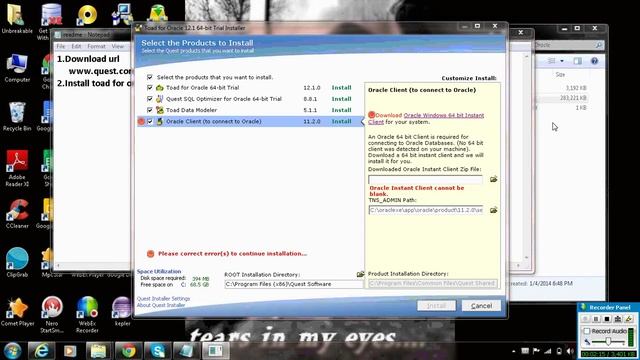Launch Comet Player desktop shortcut
Screen dimensions: 640x360
point(17,311)
